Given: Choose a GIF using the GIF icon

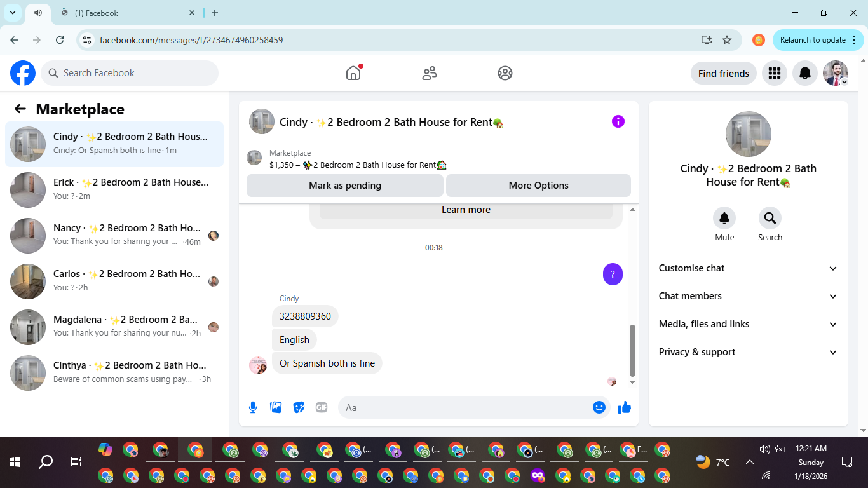Looking at the screenshot, I should click(322, 407).
